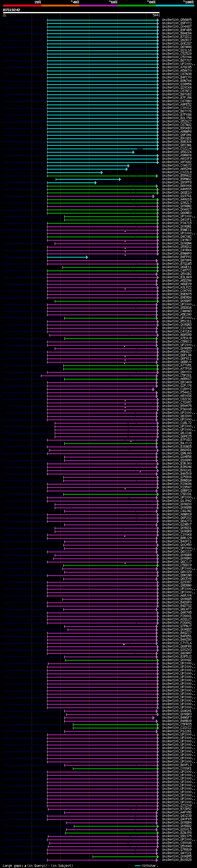Click the green alignment bar for UniRef100_Q09QM5
197x868 pixels.
pos(126,856)
